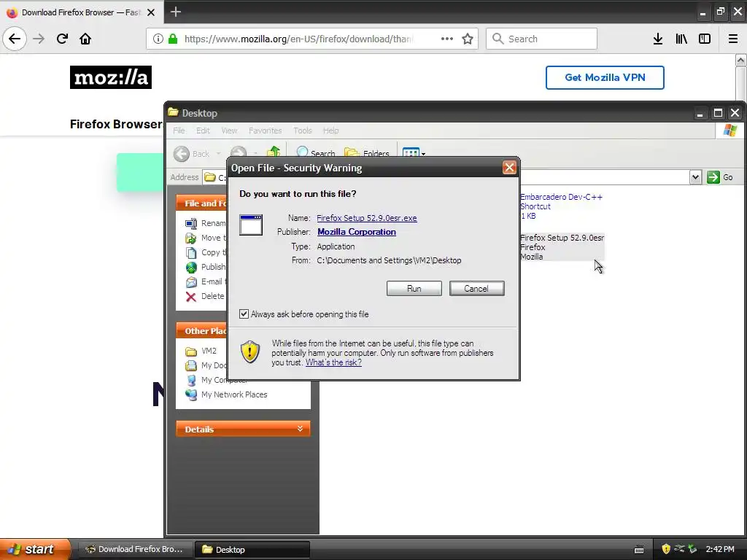Select Firefox Setup 52.9.0esr file item
This screenshot has height=560, width=747.
click(x=562, y=247)
